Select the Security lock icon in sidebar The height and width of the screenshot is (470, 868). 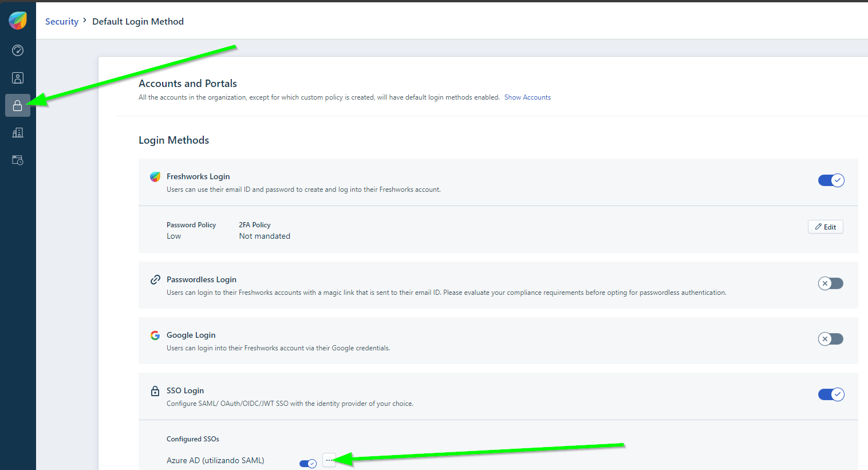click(x=18, y=105)
